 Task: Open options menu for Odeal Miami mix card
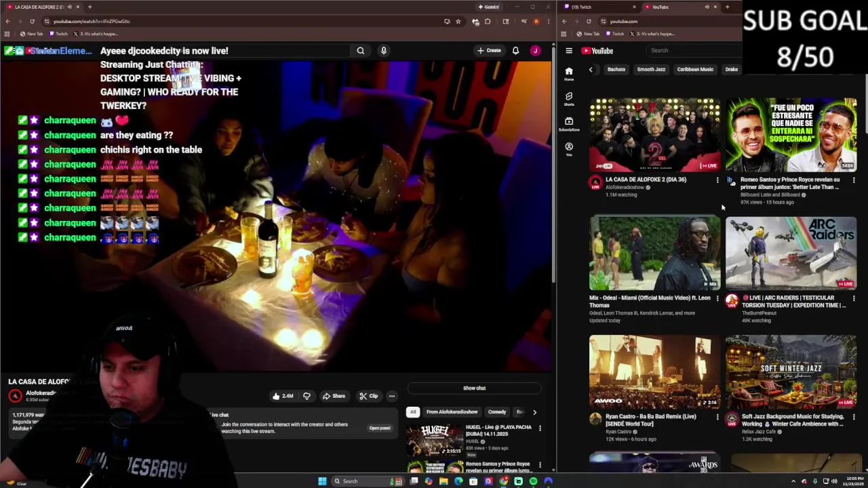(717, 298)
